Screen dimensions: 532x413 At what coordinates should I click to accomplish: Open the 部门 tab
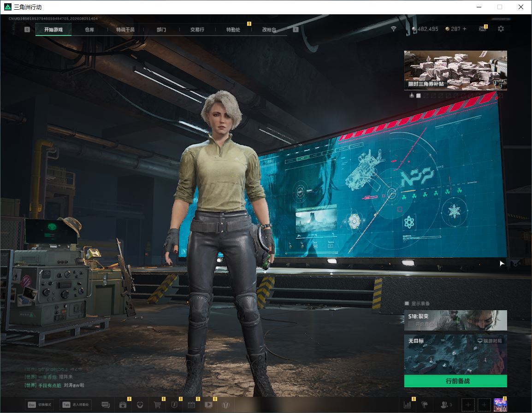[x=161, y=29]
